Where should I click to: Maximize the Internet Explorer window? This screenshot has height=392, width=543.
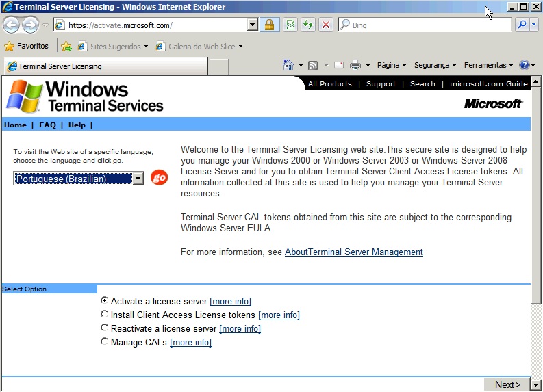(524, 7)
